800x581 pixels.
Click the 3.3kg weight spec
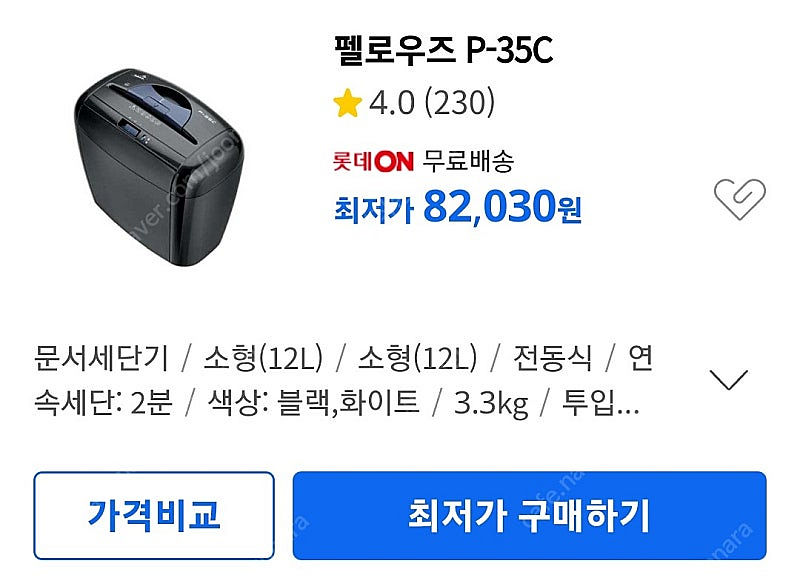click(491, 403)
